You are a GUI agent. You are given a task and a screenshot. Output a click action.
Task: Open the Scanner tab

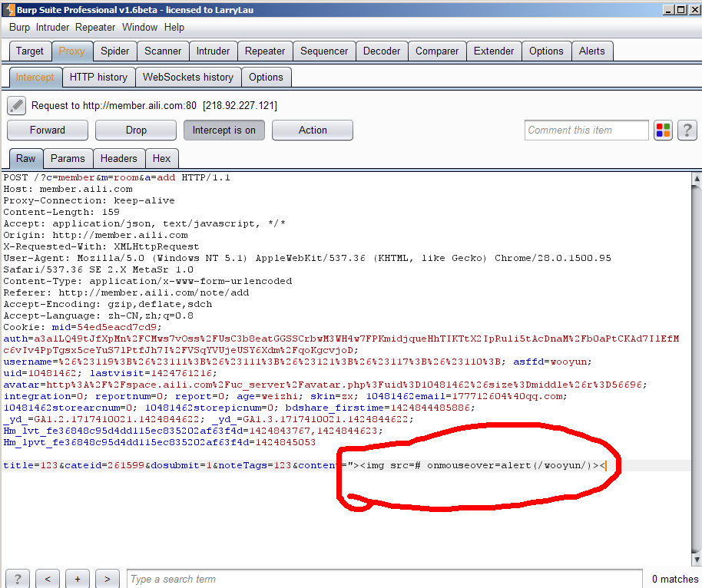(x=163, y=51)
